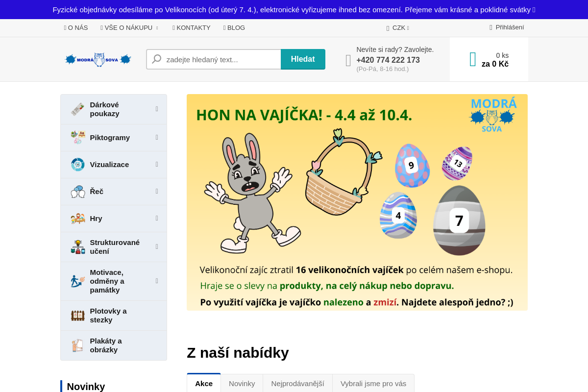This screenshot has width=588, height=392.
Task: Open the Piktogramy category via its icon
Action: tap(77, 138)
